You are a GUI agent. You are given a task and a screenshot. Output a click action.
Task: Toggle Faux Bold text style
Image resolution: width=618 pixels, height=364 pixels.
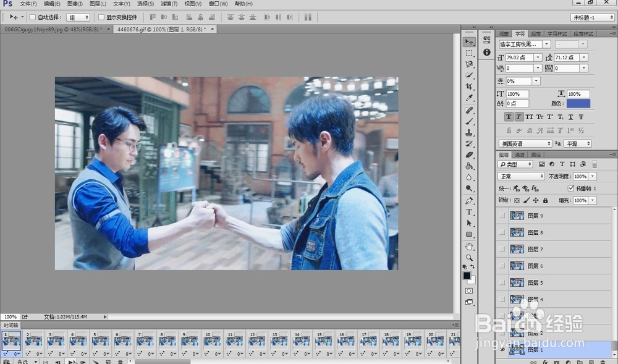(x=509, y=117)
